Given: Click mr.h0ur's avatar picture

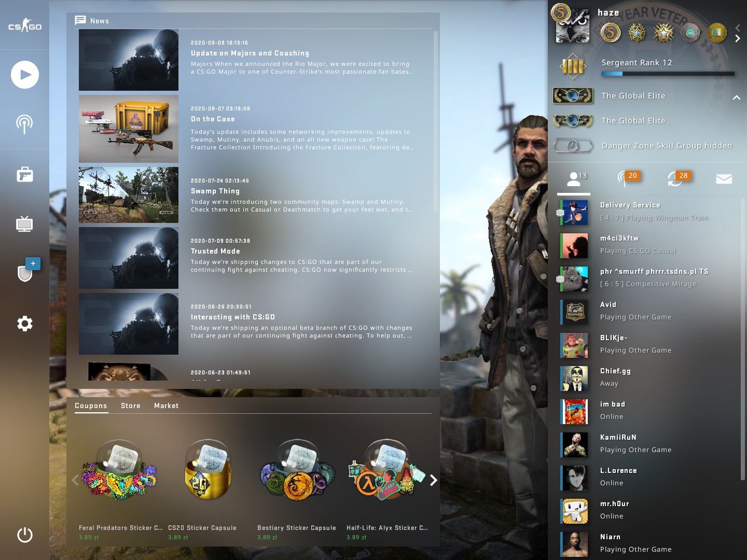Looking at the screenshot, I should 575,511.
